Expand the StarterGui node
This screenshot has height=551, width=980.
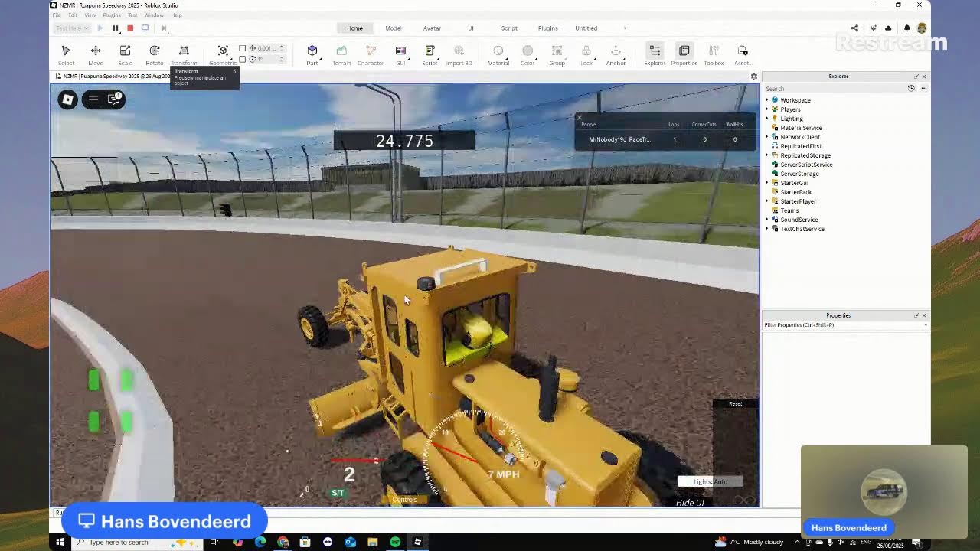coord(766,183)
